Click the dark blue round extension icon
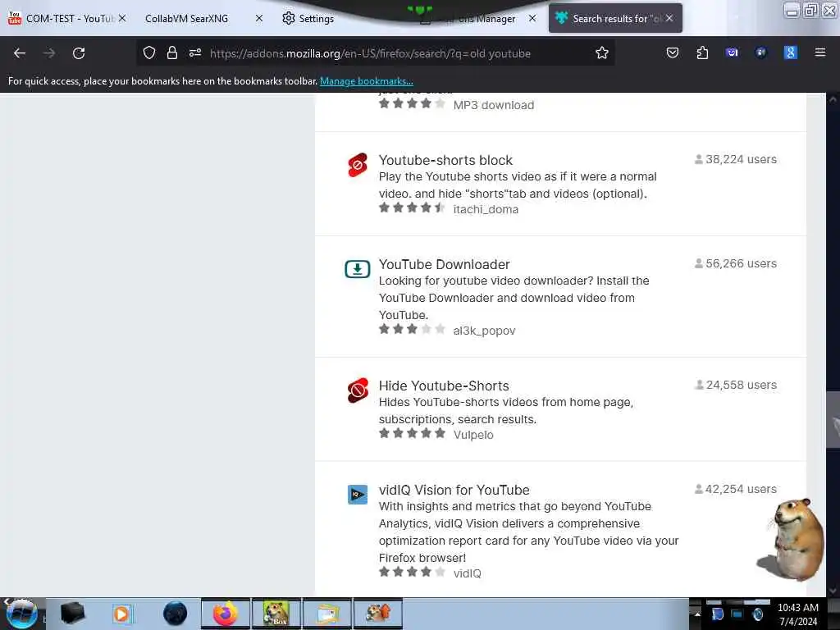 (760, 52)
